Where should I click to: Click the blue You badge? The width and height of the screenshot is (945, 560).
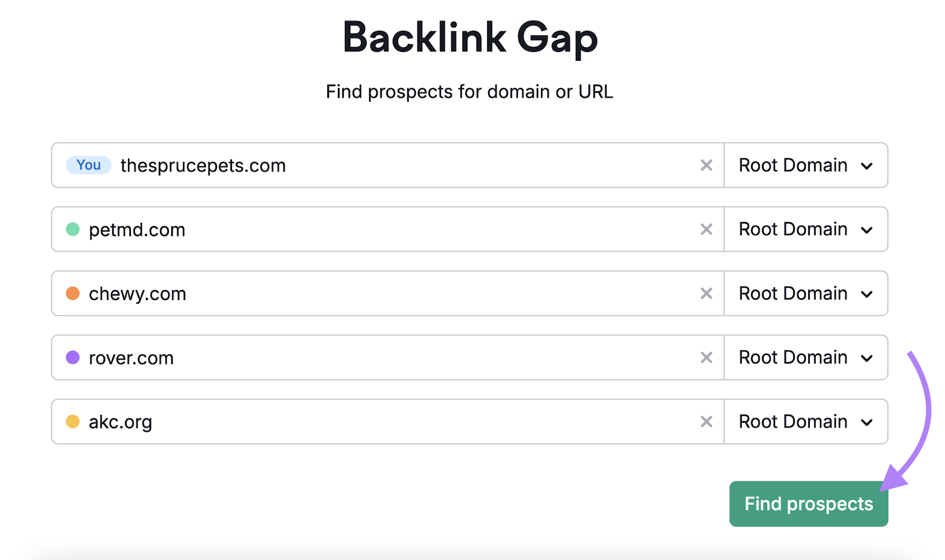(x=89, y=165)
